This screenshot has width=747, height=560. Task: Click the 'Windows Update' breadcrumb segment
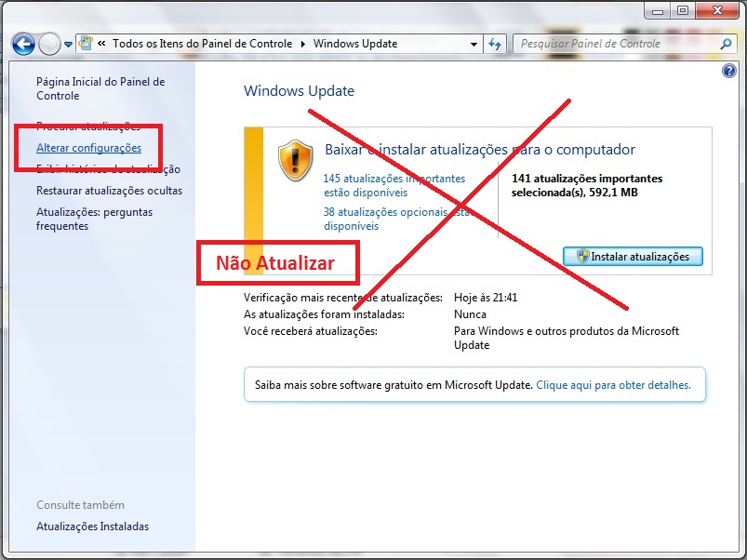point(355,44)
